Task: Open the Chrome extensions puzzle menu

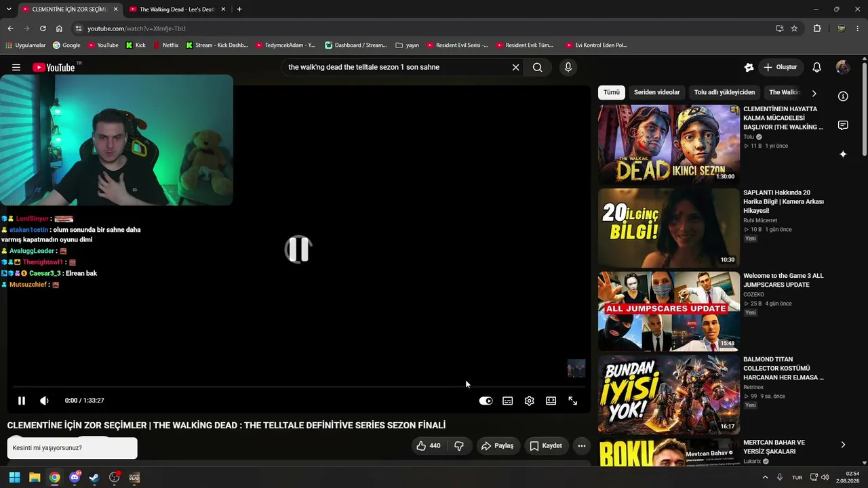Action: coord(817,28)
